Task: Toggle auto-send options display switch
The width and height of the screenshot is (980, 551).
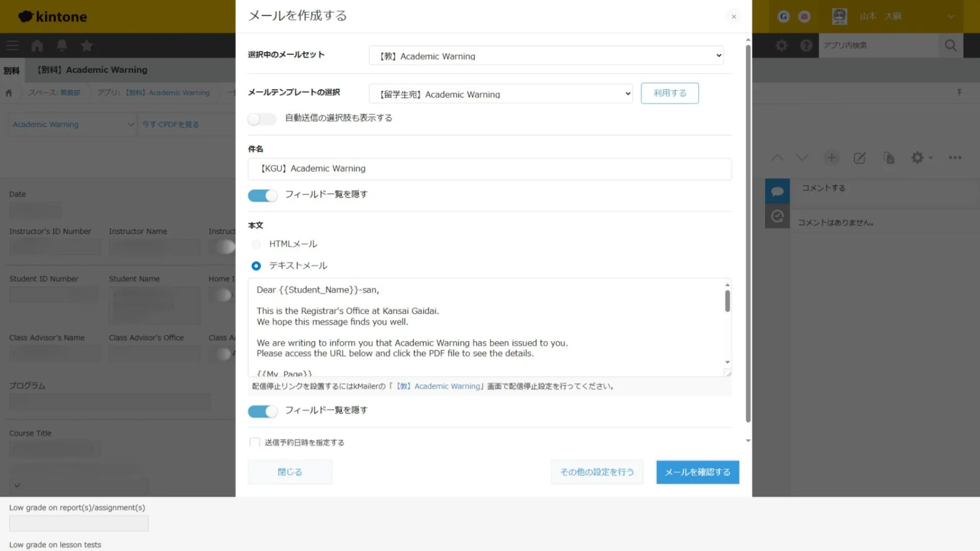Action: point(262,119)
